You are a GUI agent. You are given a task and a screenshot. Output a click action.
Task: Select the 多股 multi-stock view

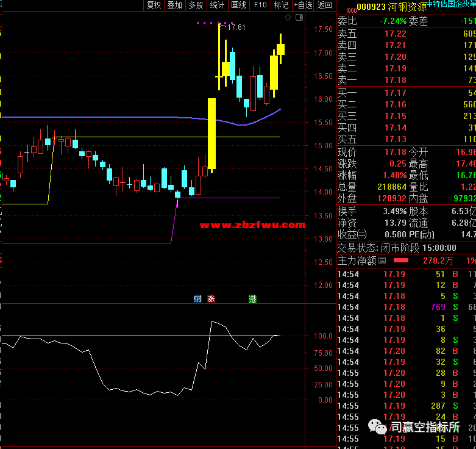click(x=196, y=5)
